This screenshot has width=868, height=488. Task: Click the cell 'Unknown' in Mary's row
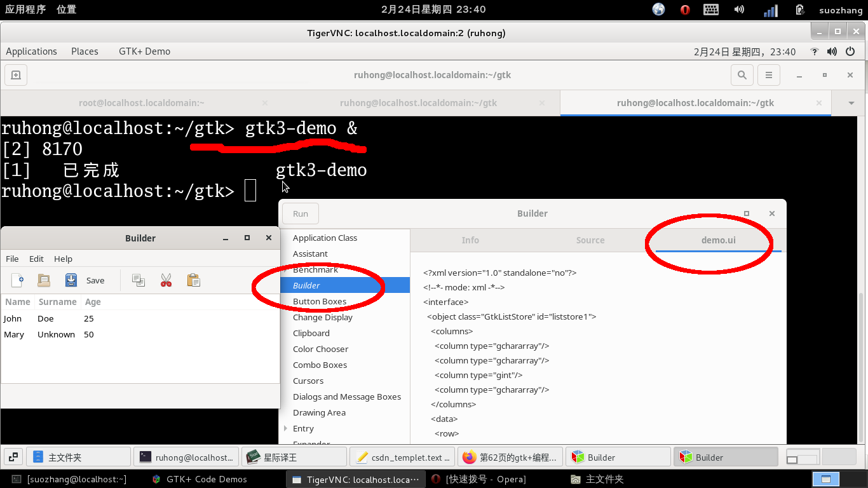[x=56, y=334]
